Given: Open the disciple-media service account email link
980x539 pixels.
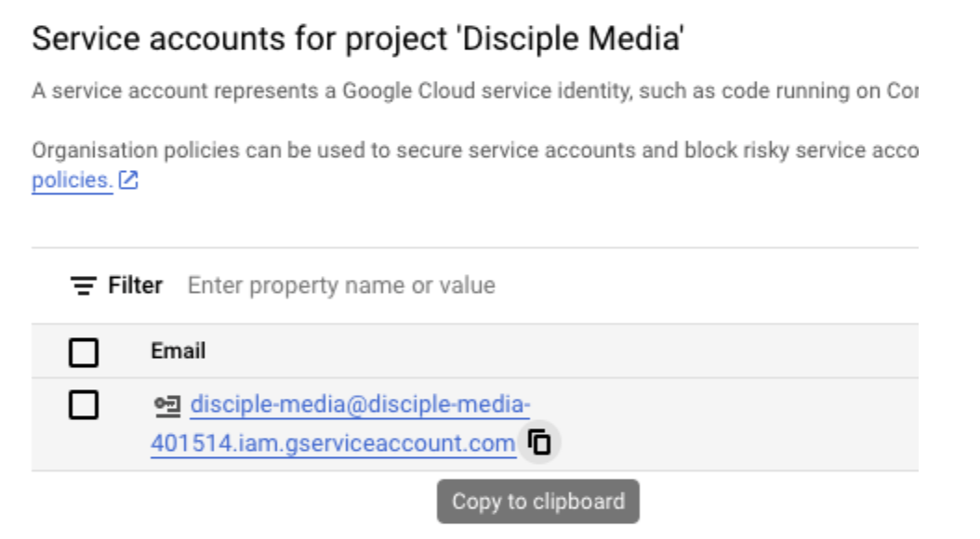Looking at the screenshot, I should click(340, 424).
